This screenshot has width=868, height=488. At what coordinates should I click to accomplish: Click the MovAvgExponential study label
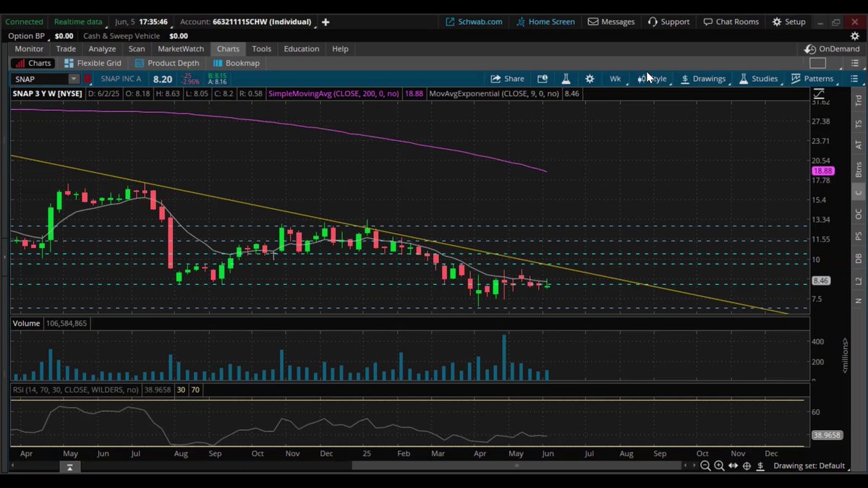494,93
